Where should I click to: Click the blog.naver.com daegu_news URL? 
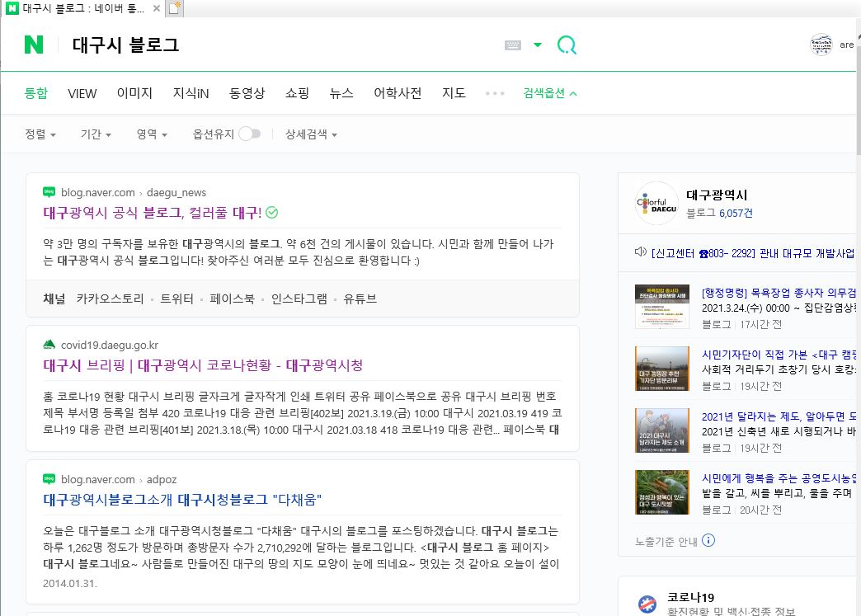tap(134, 192)
